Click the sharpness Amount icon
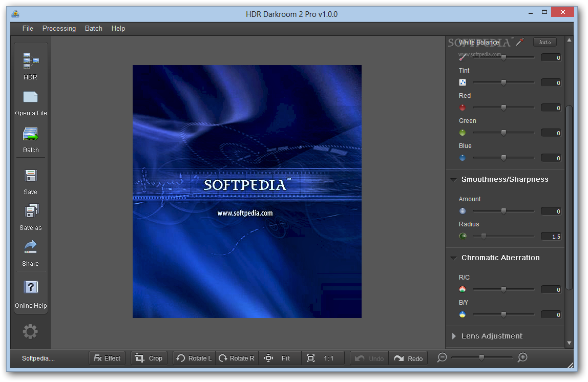The width and height of the screenshot is (588, 382). (463, 211)
